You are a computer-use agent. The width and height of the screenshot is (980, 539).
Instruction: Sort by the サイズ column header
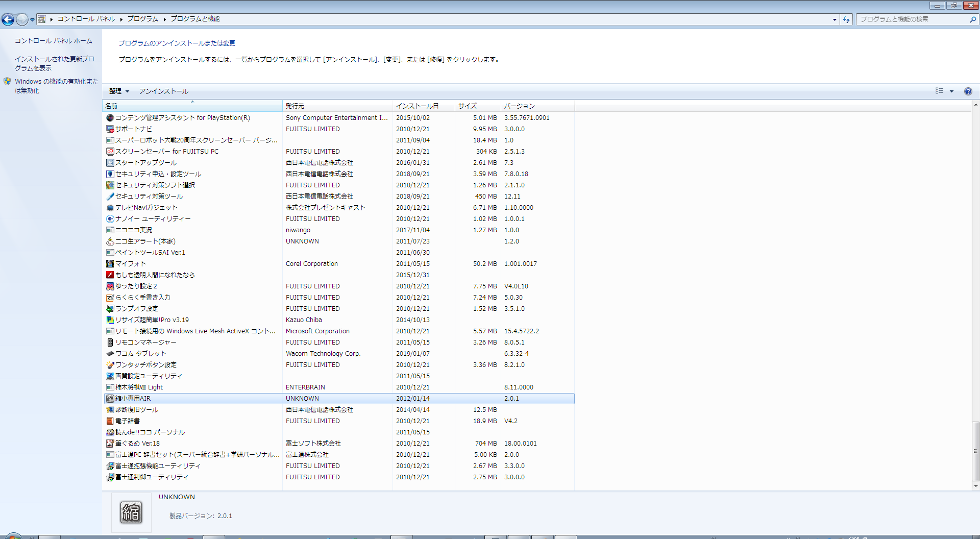478,106
